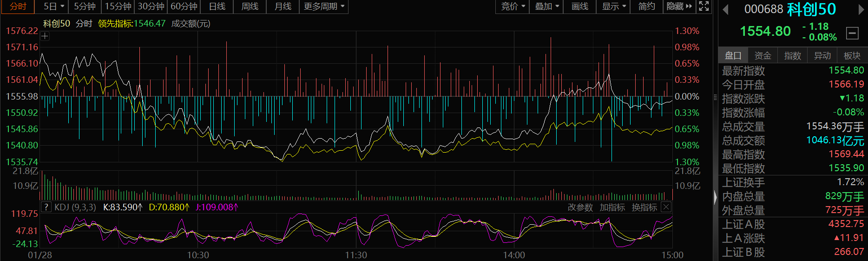Open the 5日 period dropdown
The image size is (868, 261).
54,7
